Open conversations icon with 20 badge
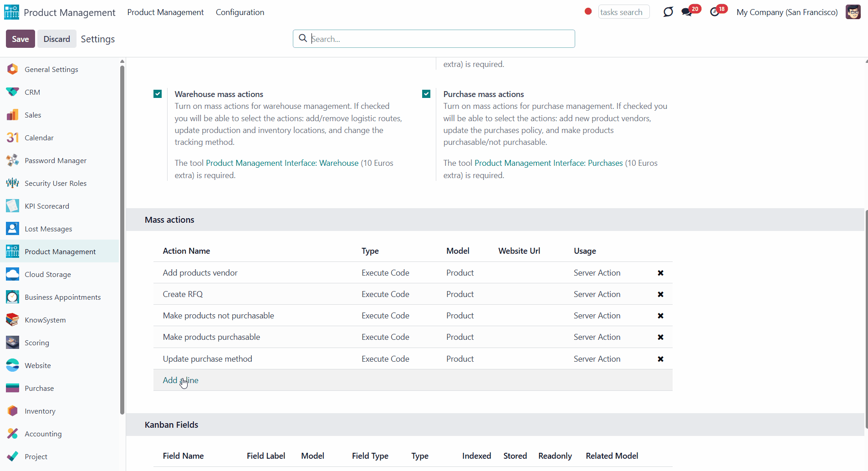This screenshot has height=471, width=868. coord(687,12)
